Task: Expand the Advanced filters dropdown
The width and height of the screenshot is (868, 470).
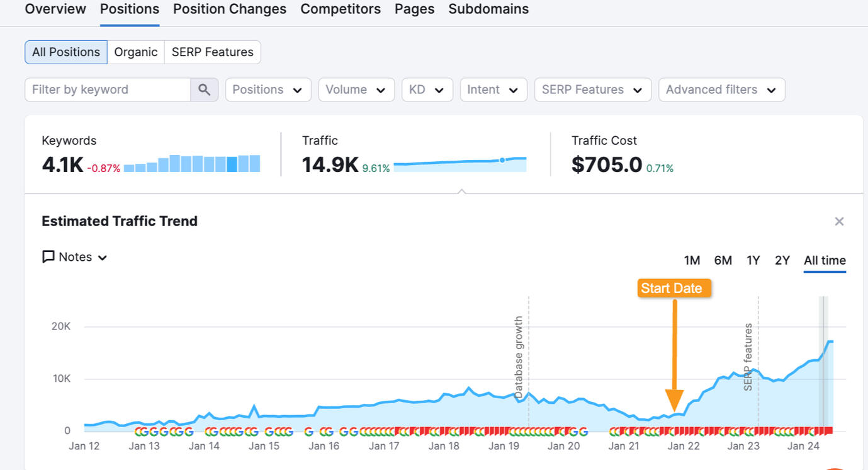Action: 721,89
